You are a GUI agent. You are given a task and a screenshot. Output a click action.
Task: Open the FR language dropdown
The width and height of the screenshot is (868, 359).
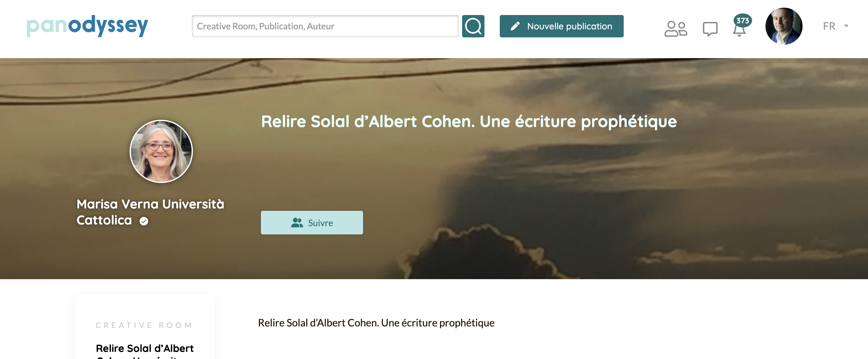(x=835, y=26)
